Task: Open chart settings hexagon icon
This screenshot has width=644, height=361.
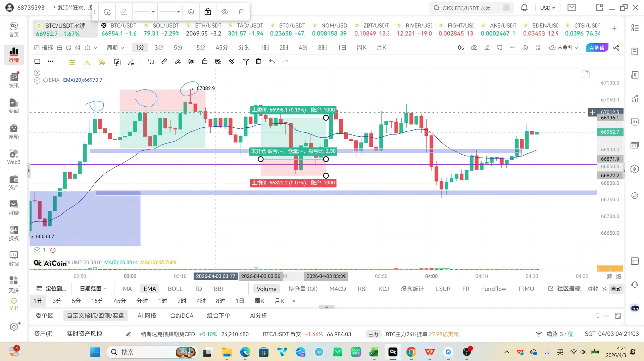Action: (x=525, y=48)
